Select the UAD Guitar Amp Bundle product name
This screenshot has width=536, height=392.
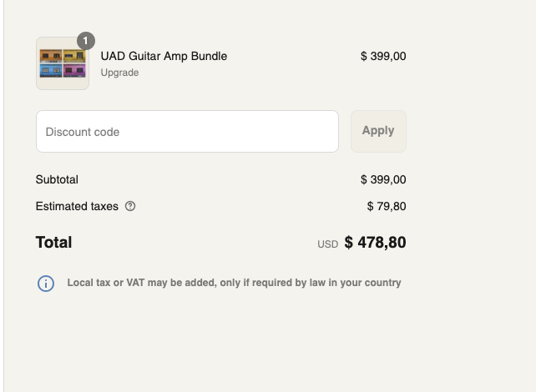[164, 56]
